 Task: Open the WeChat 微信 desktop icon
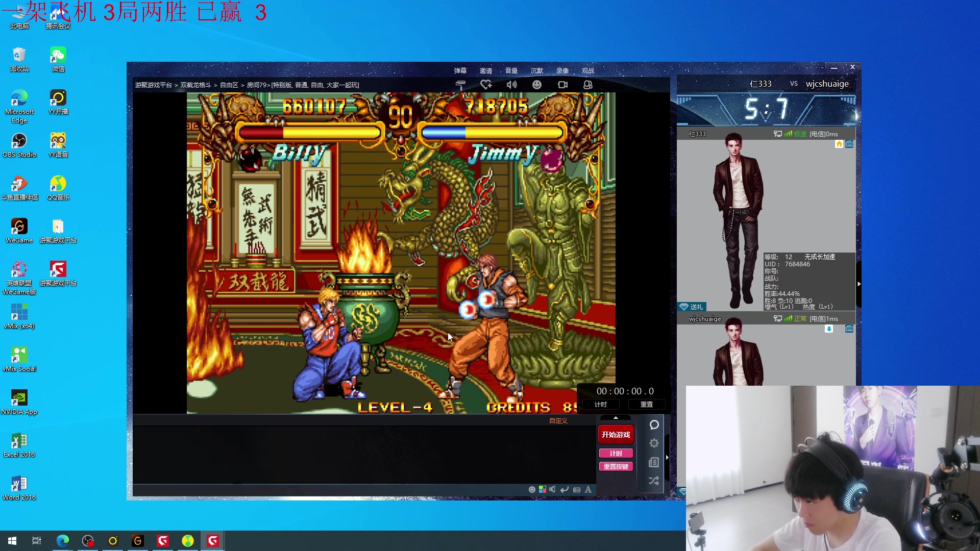point(58,59)
